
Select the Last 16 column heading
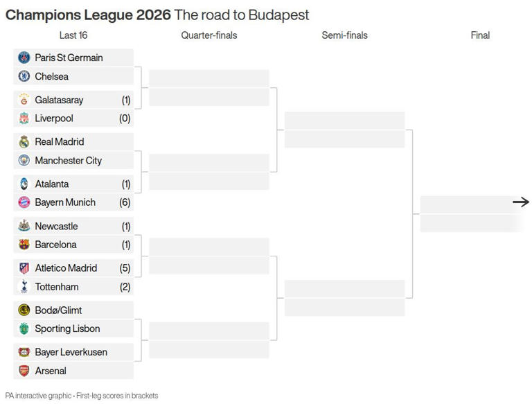click(x=73, y=35)
